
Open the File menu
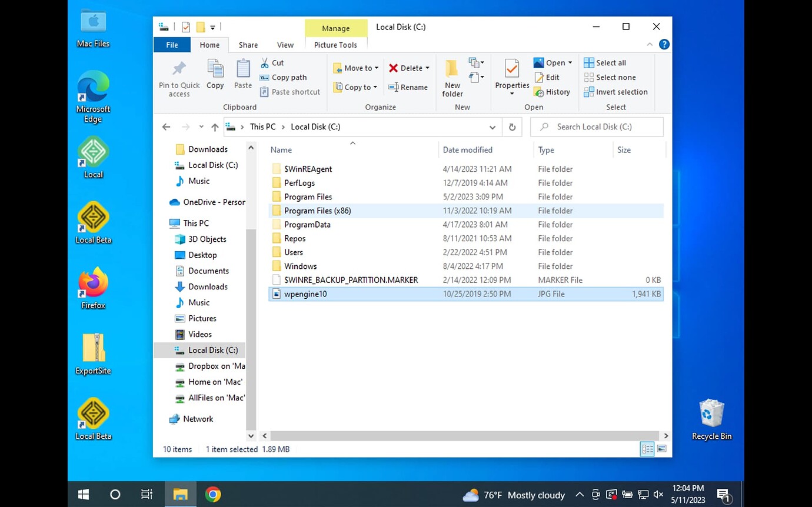[171, 45]
